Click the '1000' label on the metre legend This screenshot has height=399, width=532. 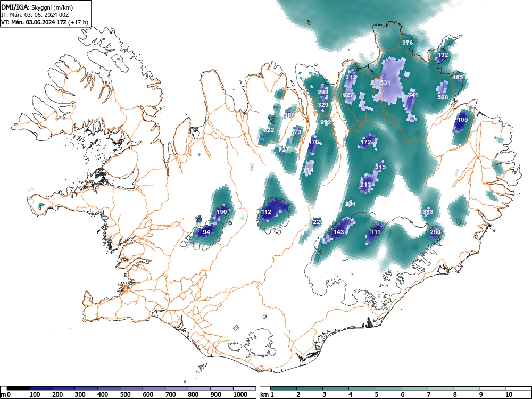click(x=240, y=395)
